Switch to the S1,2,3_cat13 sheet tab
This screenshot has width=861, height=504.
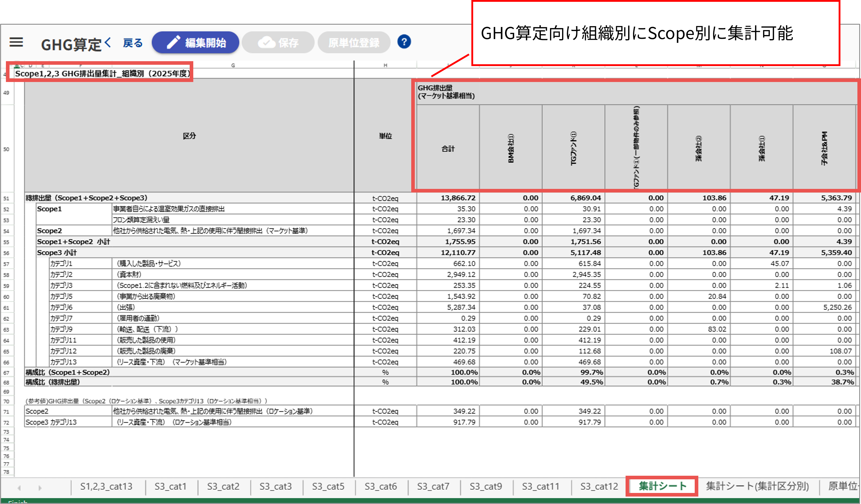(106, 486)
